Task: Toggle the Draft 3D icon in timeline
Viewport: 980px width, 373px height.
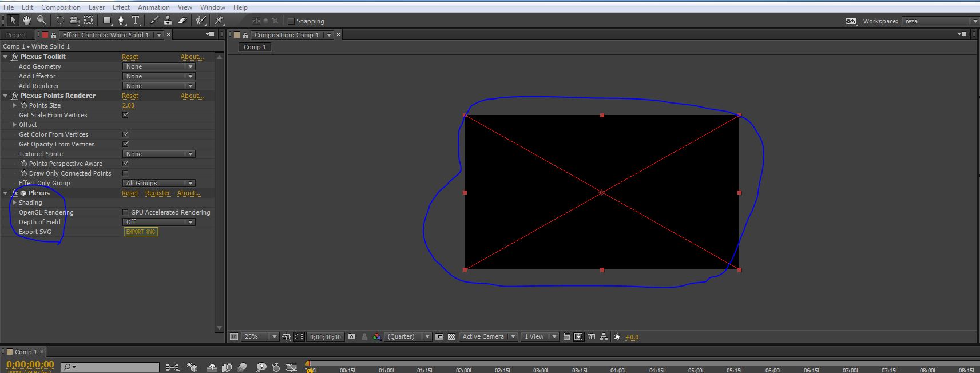Action: click(193, 367)
